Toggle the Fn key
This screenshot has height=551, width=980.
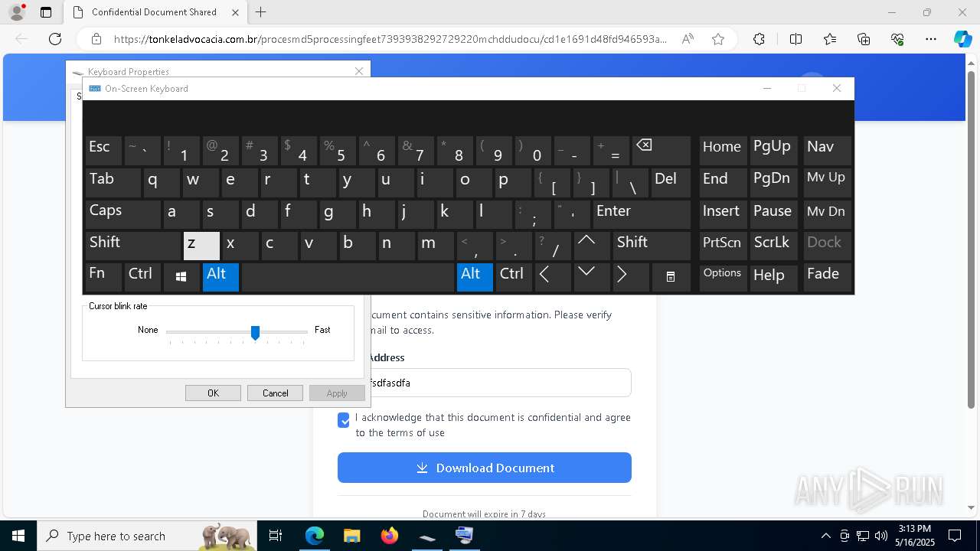coord(103,277)
